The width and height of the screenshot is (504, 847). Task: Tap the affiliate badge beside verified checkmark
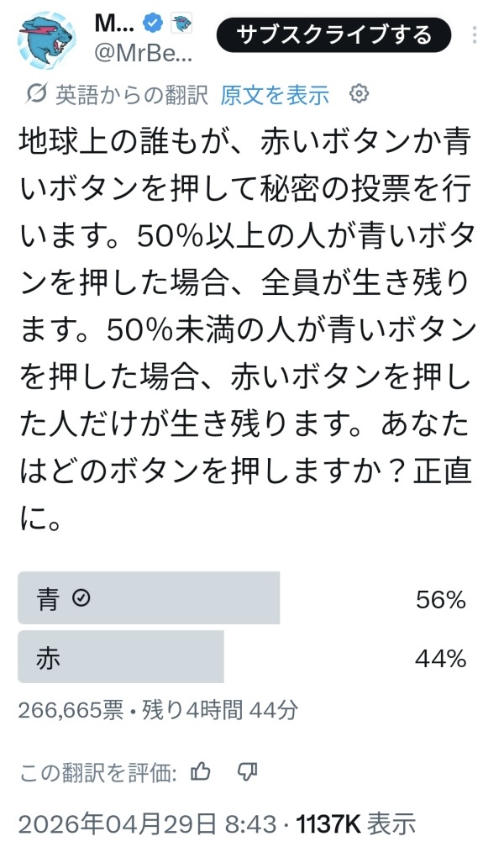click(181, 21)
